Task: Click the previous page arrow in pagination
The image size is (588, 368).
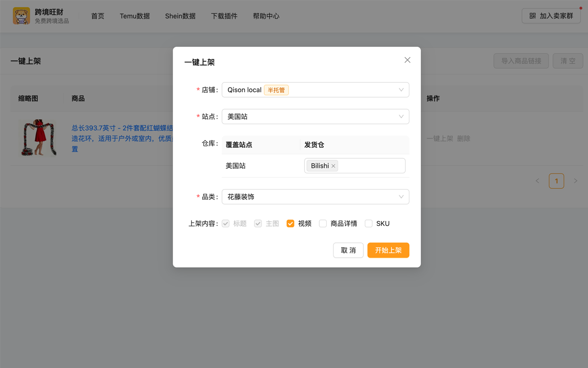Action: click(537, 181)
